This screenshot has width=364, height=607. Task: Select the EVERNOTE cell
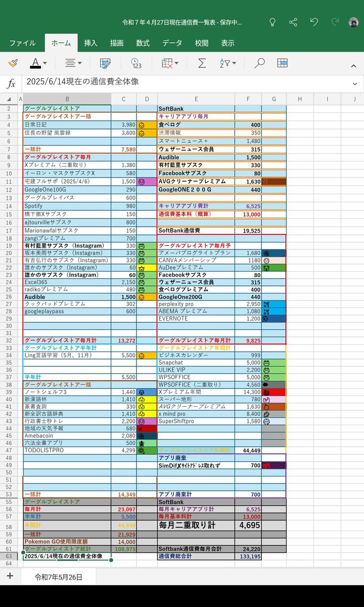pyautogui.click(x=196, y=319)
